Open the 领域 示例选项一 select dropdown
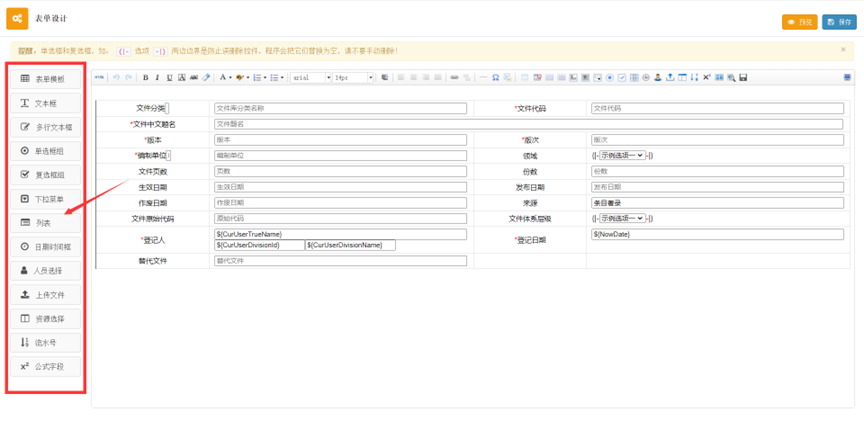The height and width of the screenshot is (421, 864). tap(622, 155)
